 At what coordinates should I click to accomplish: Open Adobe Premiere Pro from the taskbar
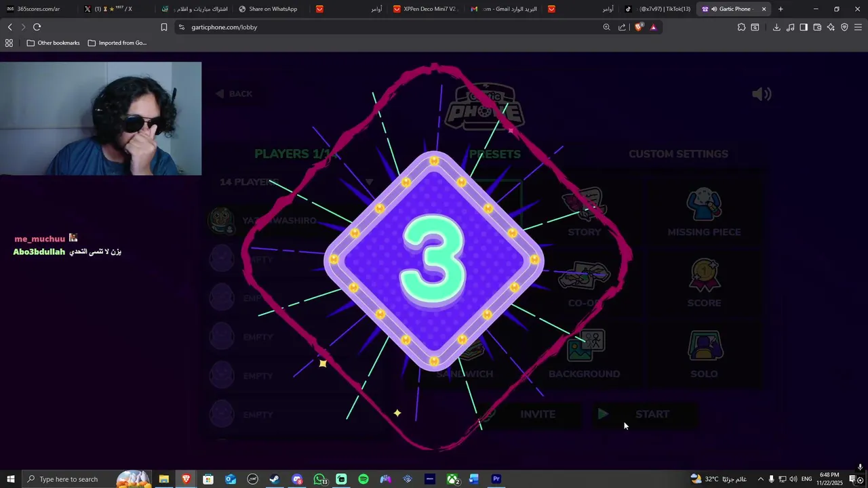click(496, 479)
